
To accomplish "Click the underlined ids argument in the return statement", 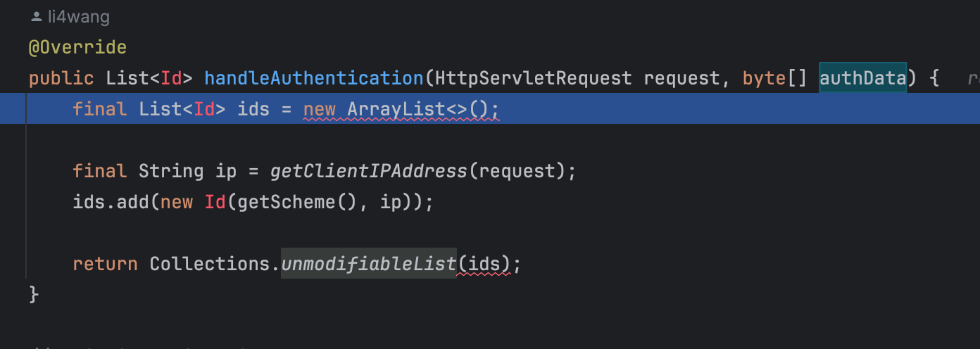I will click(x=484, y=265).
